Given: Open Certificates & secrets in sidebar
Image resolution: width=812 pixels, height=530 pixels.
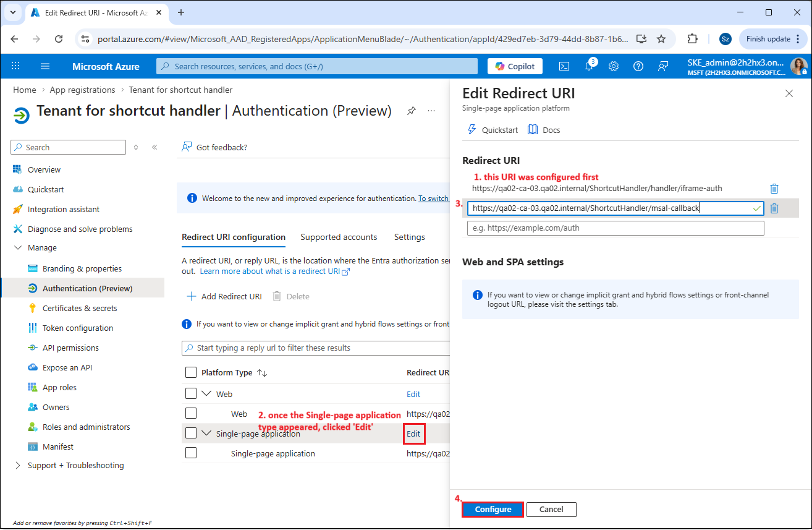Looking at the screenshot, I should pyautogui.click(x=80, y=308).
